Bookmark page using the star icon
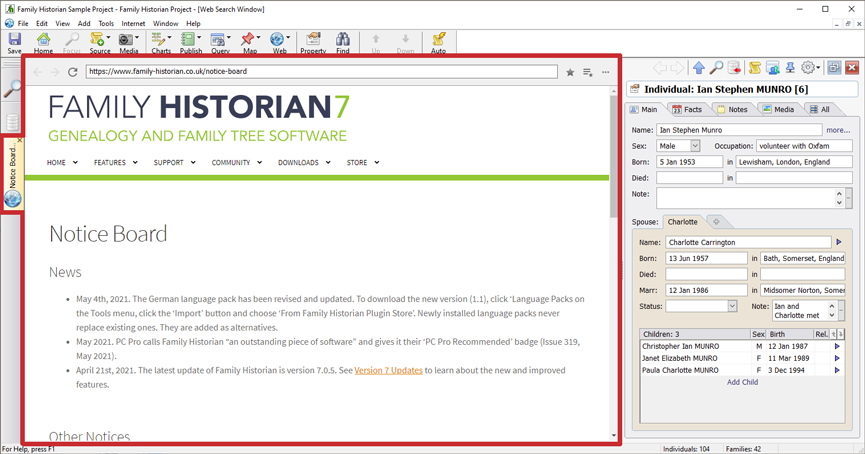Image resolution: width=865 pixels, height=454 pixels. tap(570, 72)
